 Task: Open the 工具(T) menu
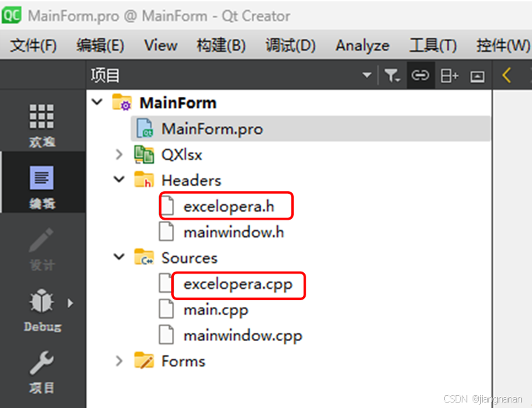click(x=433, y=45)
